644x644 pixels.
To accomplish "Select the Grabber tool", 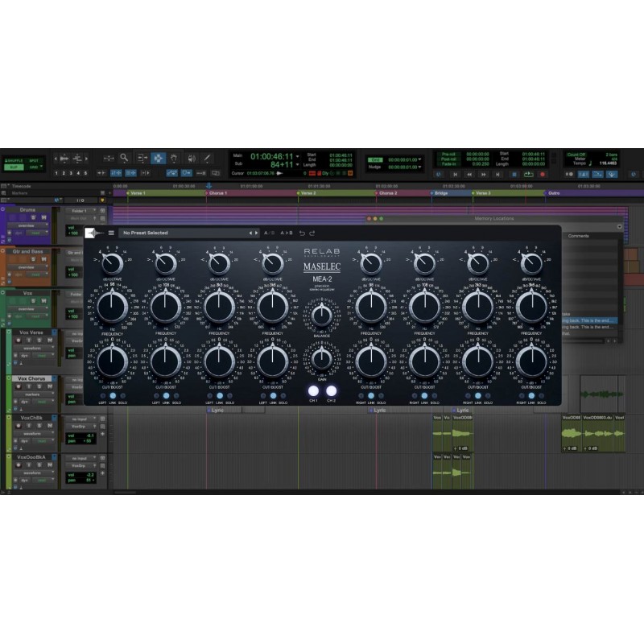I will 174,158.
